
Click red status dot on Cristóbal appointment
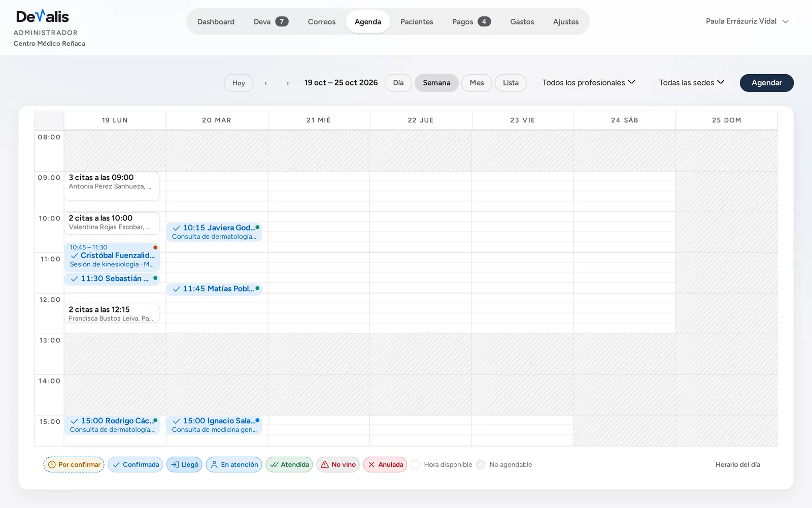155,247
